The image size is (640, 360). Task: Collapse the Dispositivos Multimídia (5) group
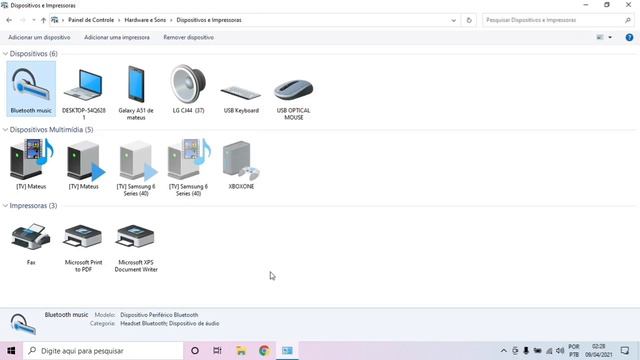click(x=5, y=129)
